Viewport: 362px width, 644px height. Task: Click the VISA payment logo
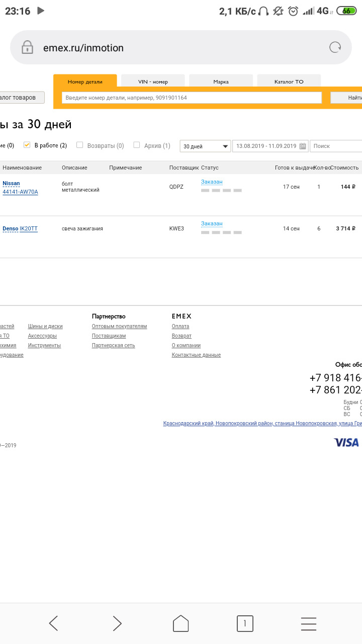[x=346, y=442]
